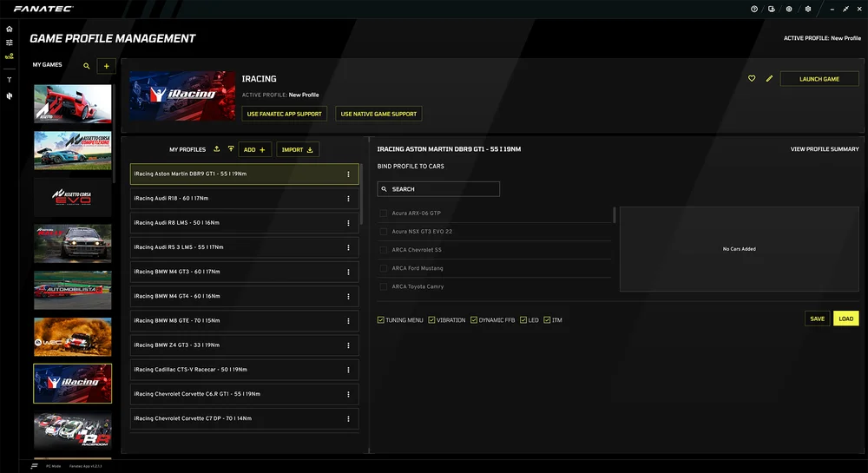Screen dimensions: 868x473
Task: Focus the car search field
Action: point(438,189)
